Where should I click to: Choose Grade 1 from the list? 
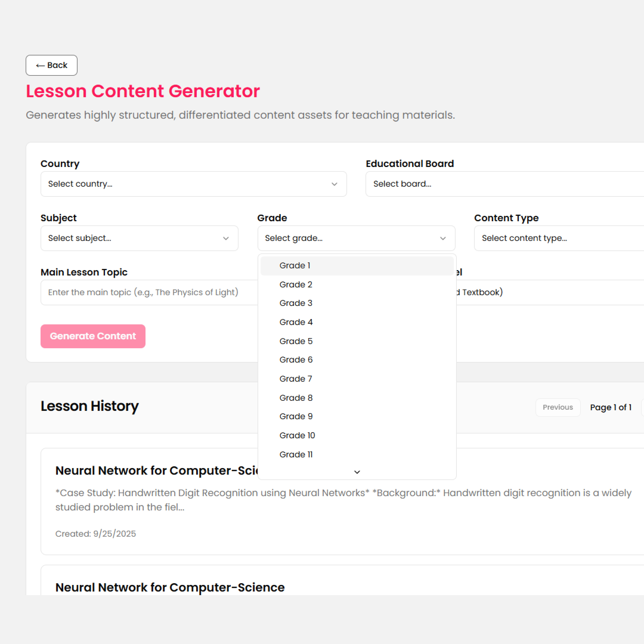coord(295,266)
